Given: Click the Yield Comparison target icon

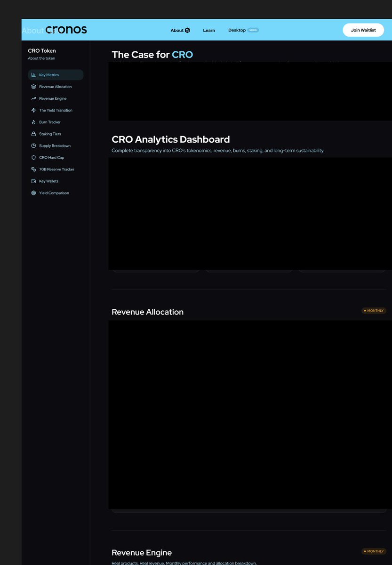Looking at the screenshot, I should (33, 193).
